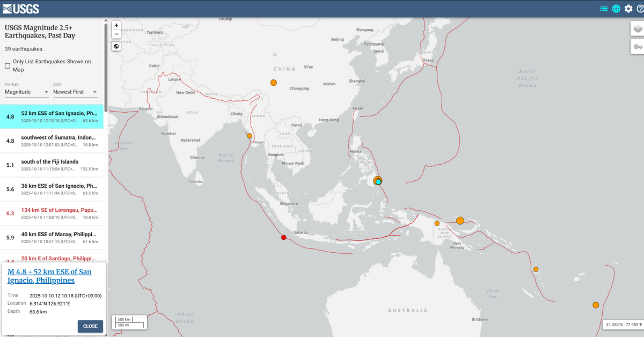Click the red earthquake marker near Jakarta
Viewport: 644px width, 337px height.
click(283, 238)
